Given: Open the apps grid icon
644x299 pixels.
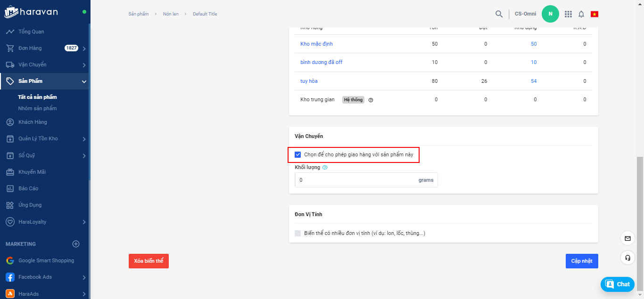Looking at the screenshot, I should [x=568, y=14].
